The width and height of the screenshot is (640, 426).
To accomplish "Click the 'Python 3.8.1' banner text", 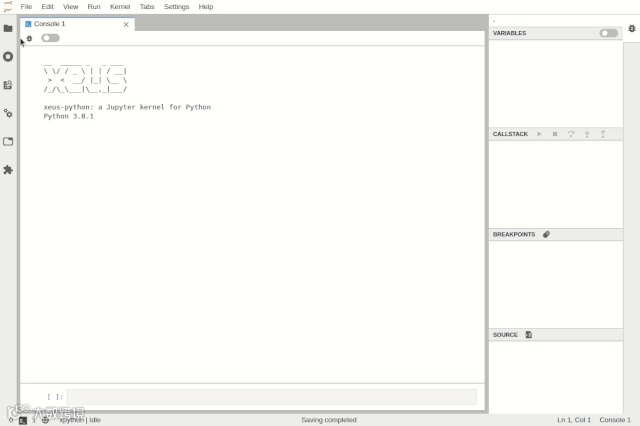I will (x=69, y=116).
